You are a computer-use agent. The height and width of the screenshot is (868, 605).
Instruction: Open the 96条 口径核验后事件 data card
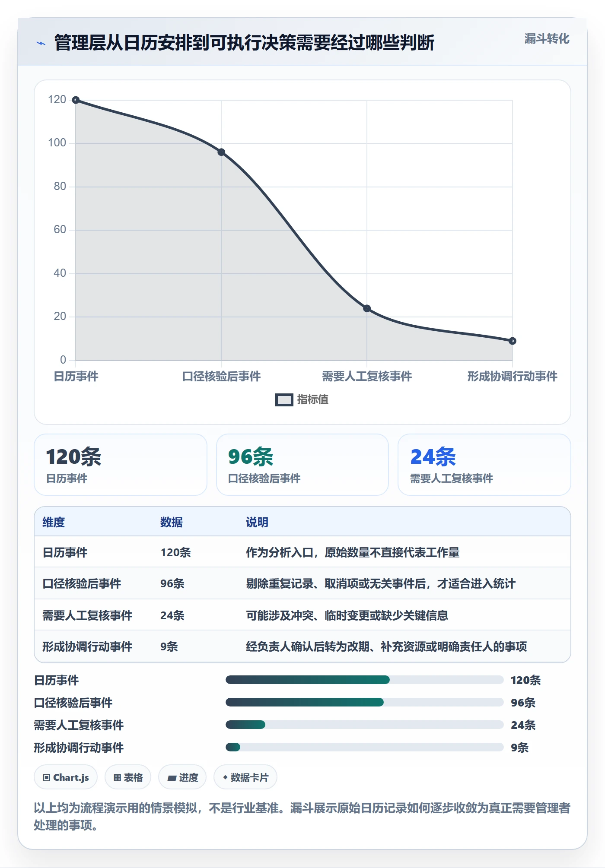point(302,465)
